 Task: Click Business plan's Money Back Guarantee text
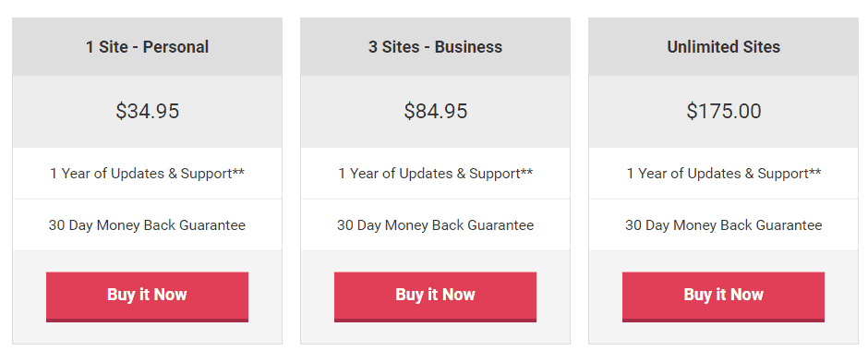(x=435, y=225)
